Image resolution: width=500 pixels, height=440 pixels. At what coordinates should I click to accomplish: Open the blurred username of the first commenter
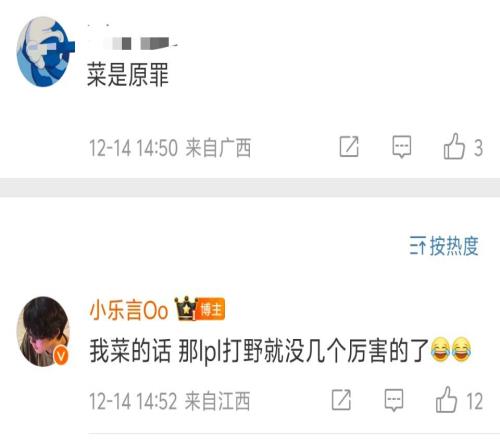tap(133, 43)
